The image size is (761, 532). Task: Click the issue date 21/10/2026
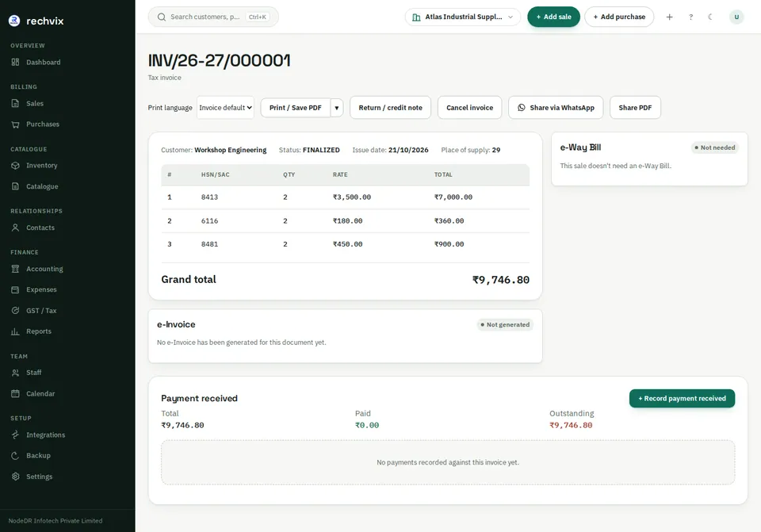click(x=408, y=150)
